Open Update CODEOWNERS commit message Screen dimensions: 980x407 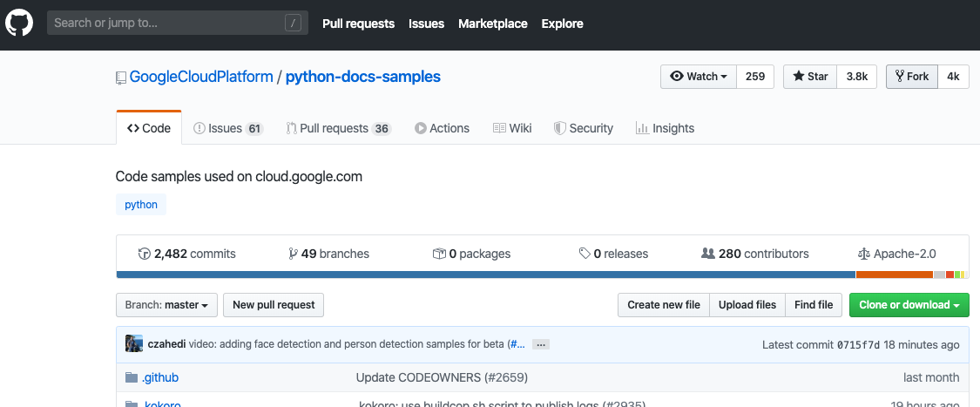pyautogui.click(x=442, y=377)
